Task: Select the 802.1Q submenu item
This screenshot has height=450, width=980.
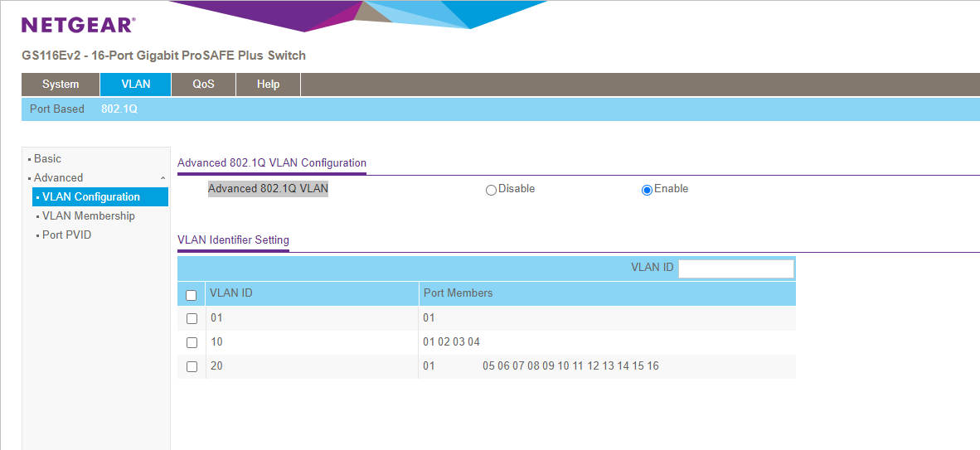Action: 119,109
